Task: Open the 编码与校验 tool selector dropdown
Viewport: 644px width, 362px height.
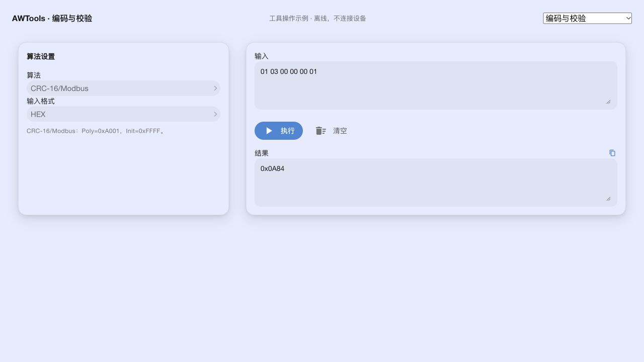Action: click(x=587, y=18)
